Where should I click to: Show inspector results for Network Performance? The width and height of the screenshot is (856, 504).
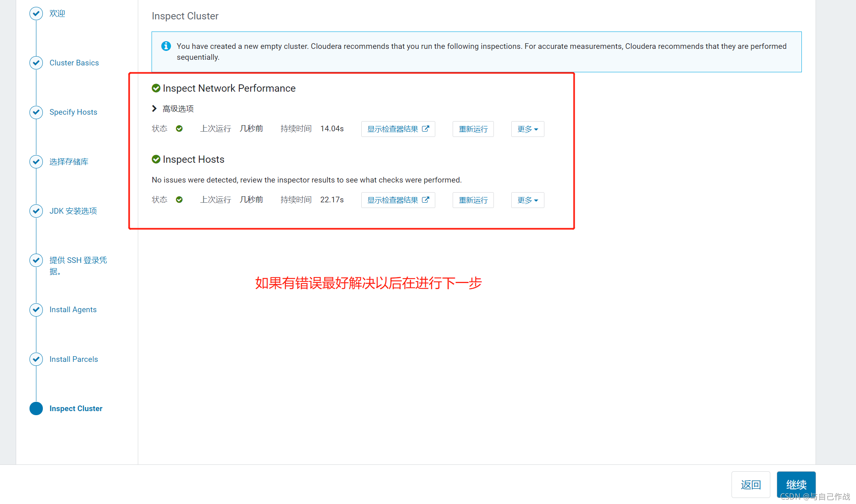(398, 129)
